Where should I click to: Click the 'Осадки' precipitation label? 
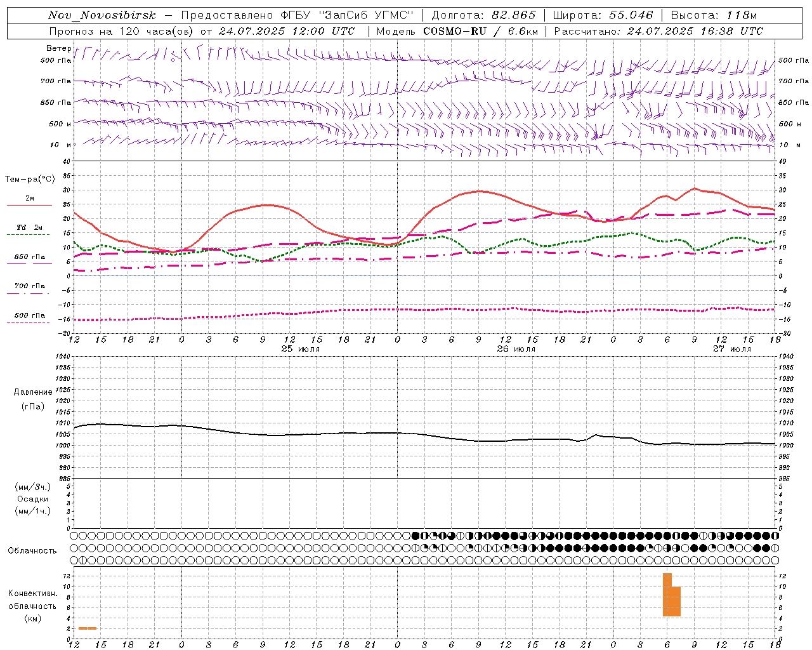point(33,499)
